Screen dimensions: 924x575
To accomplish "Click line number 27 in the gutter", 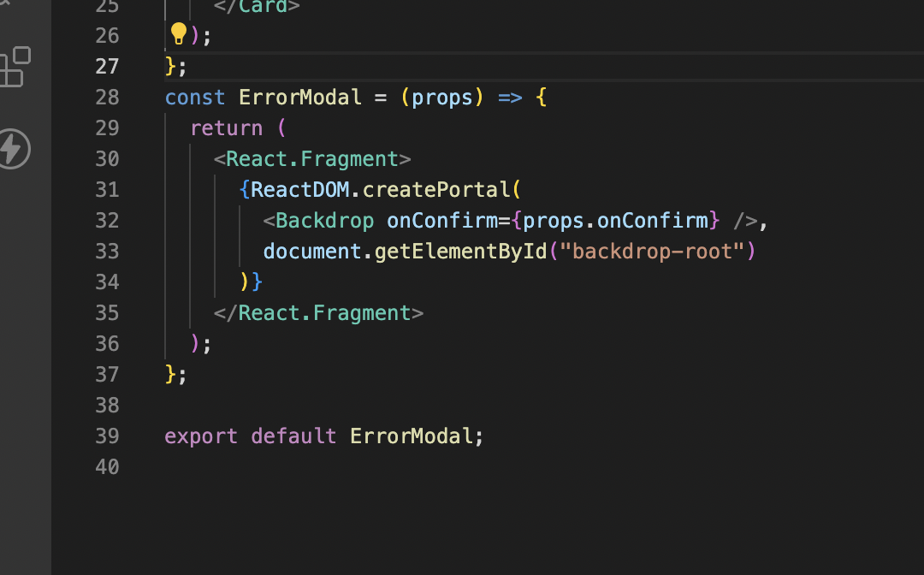I will (x=107, y=67).
